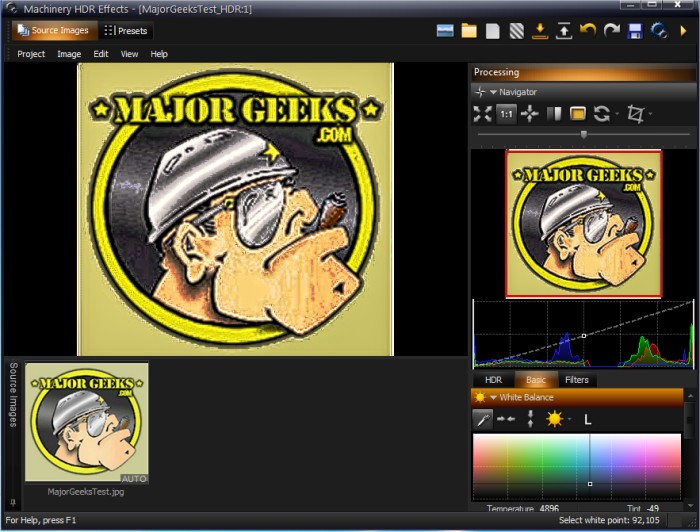This screenshot has width=700, height=532.
Task: Click the redo arrow icon
Action: point(611,31)
